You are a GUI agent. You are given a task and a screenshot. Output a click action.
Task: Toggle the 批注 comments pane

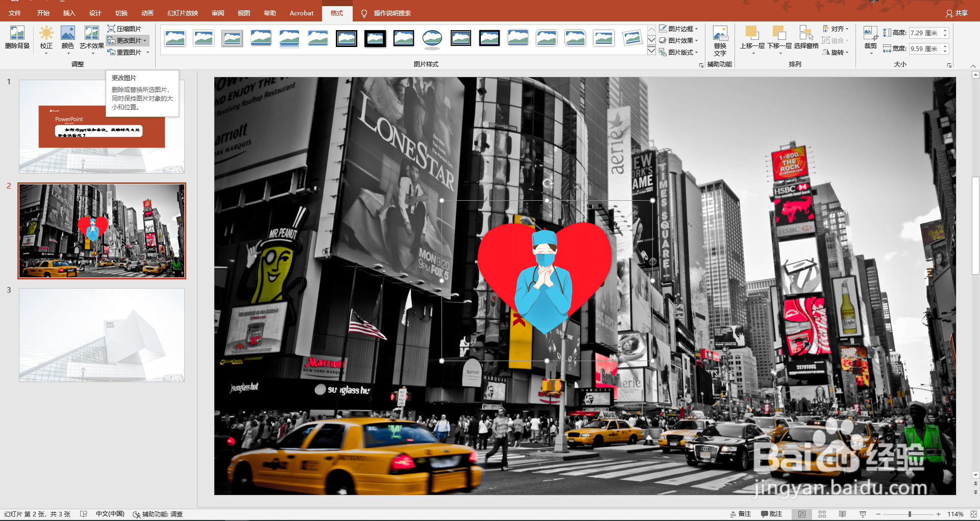tap(771, 514)
